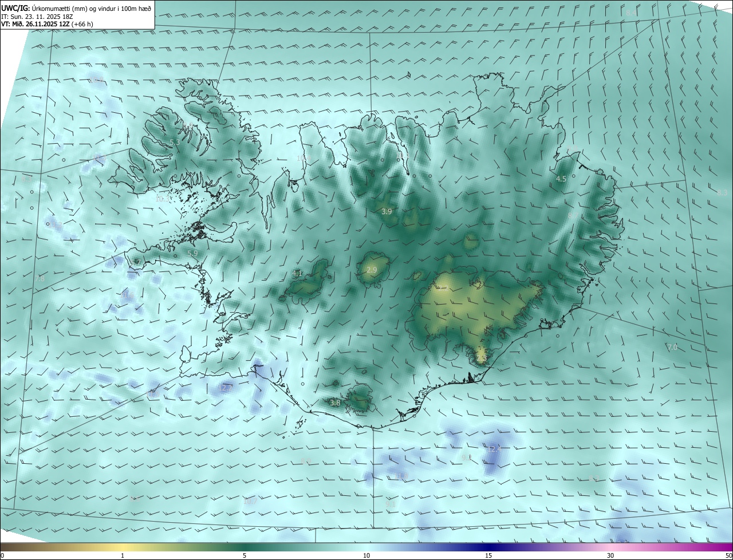Click the 7.0 value in the southeast sea

point(672,348)
